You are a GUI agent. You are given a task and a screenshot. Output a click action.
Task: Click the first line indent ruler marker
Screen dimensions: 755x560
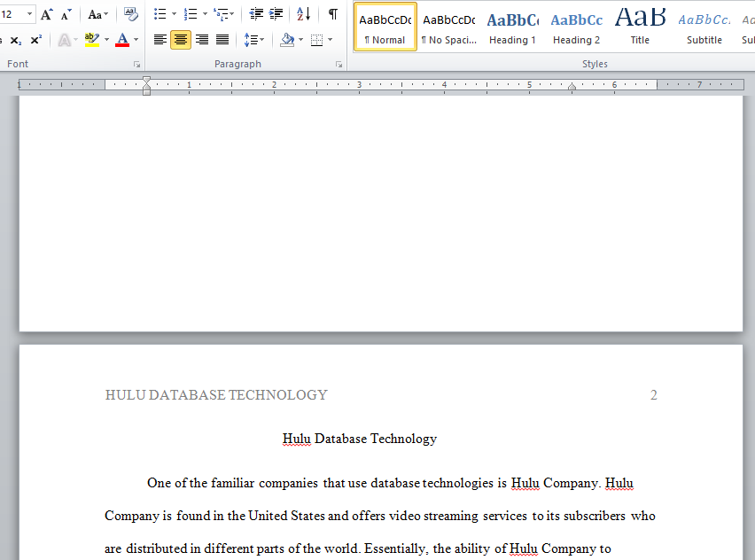[x=147, y=80]
